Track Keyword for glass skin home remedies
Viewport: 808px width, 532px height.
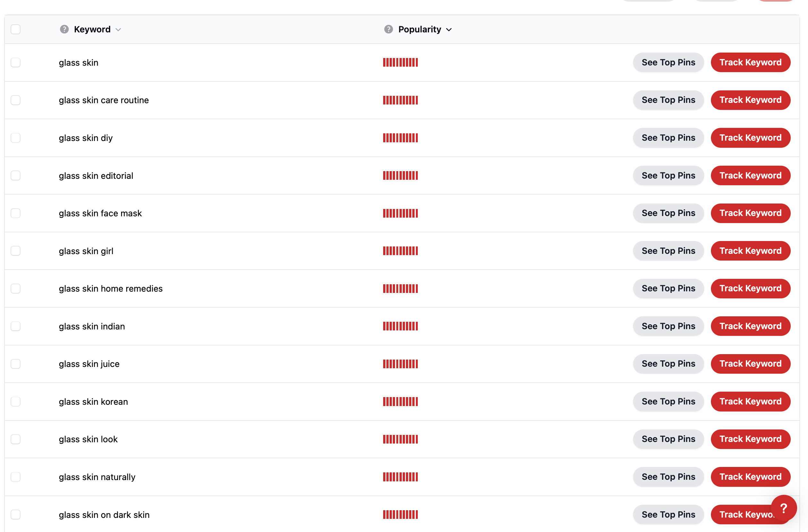coord(750,288)
